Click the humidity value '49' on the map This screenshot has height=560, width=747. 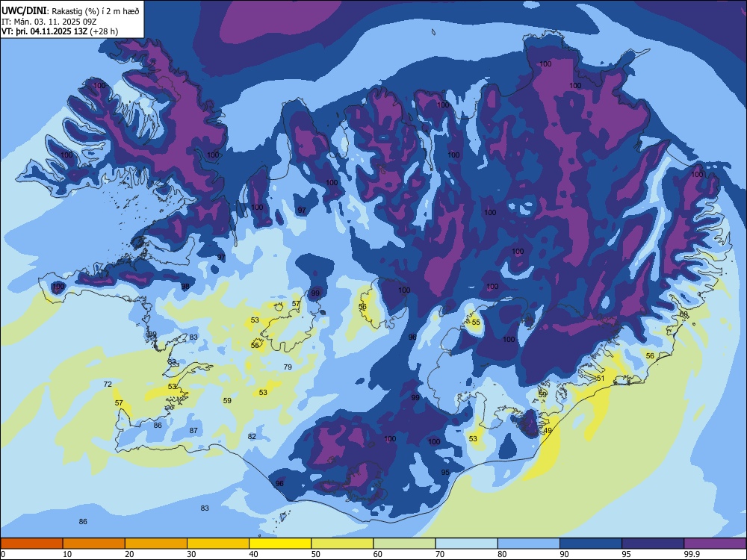[x=548, y=431]
